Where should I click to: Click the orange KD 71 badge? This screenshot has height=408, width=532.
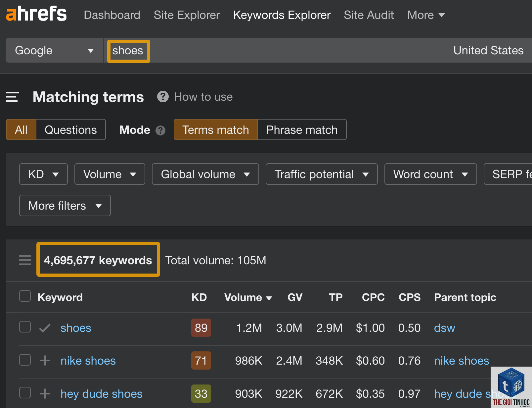[201, 361]
